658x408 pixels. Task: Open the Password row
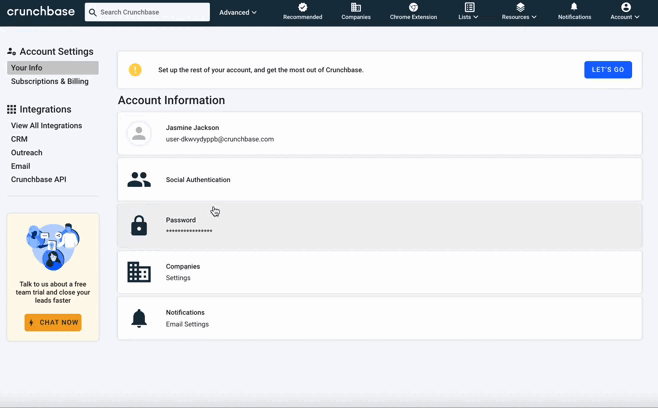pos(380,226)
